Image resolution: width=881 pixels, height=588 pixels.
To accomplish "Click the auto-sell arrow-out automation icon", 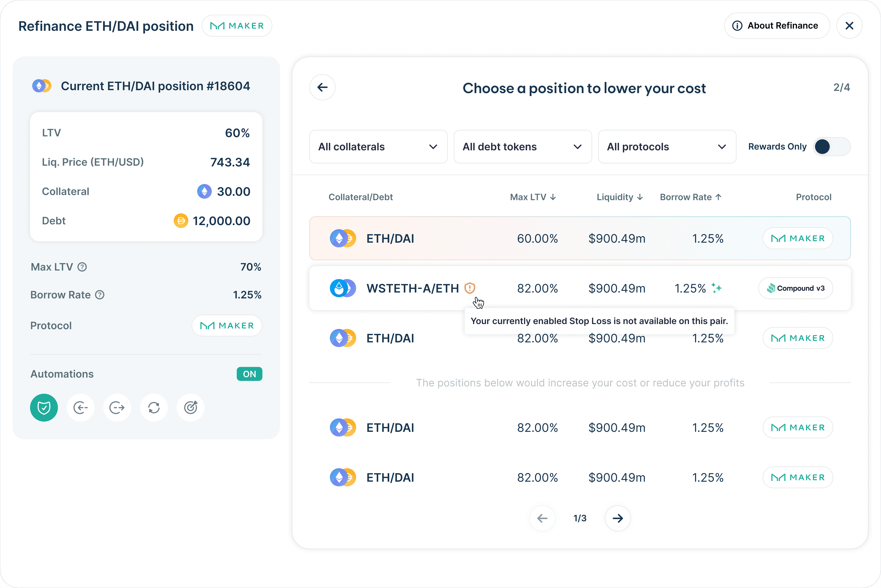I will click(117, 408).
